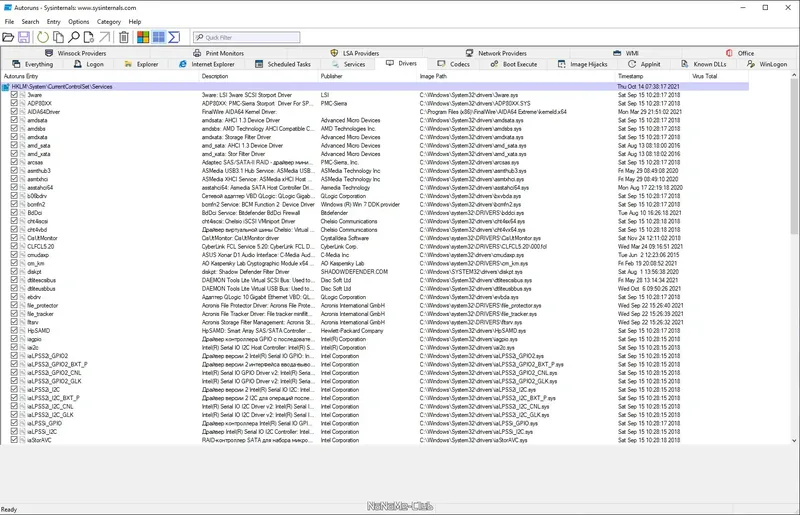
Task: Toggle Hide Microsoft Entries colored logo icon
Action: tap(143, 37)
